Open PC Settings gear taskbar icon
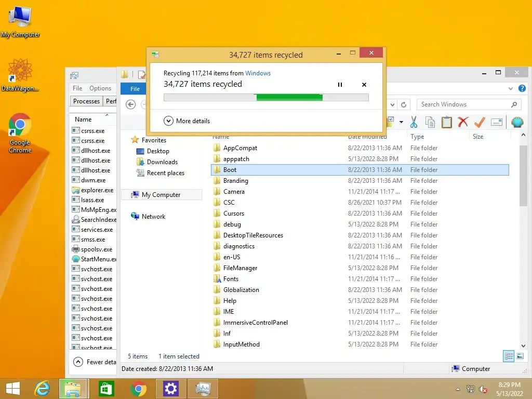This screenshot has width=532, height=399. [x=170, y=389]
